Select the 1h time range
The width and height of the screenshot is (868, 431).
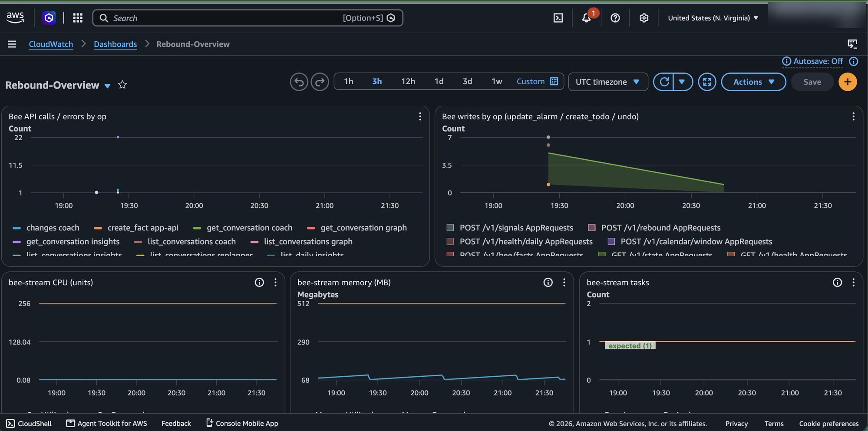[348, 81]
